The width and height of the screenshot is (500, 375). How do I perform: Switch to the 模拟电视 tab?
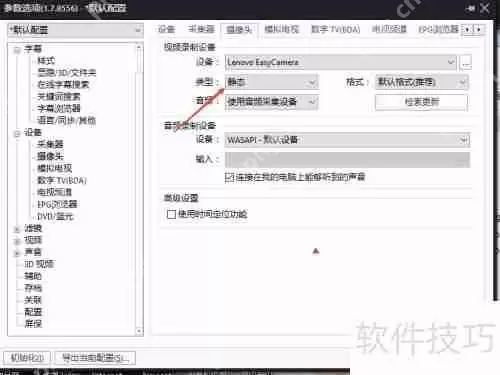click(x=282, y=29)
